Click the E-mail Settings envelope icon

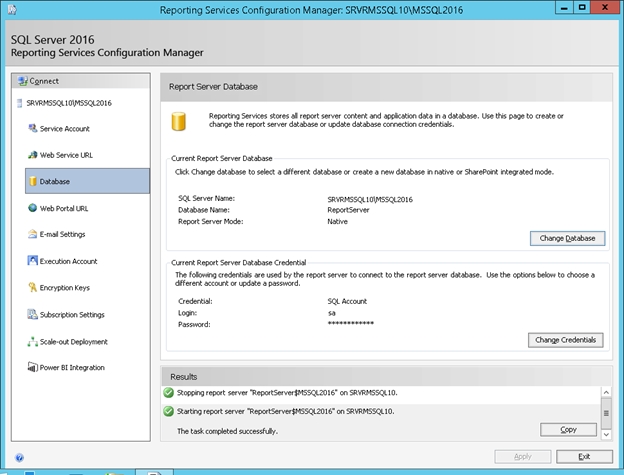point(33,234)
